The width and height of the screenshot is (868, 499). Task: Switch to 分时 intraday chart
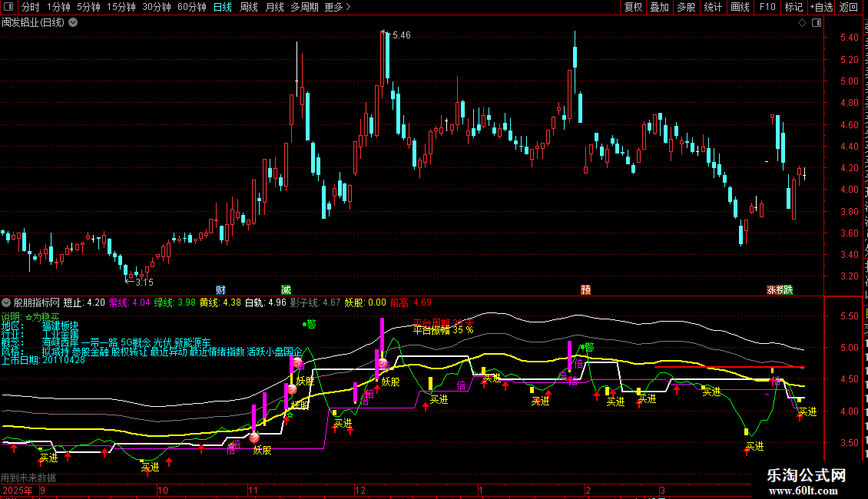coord(31,7)
